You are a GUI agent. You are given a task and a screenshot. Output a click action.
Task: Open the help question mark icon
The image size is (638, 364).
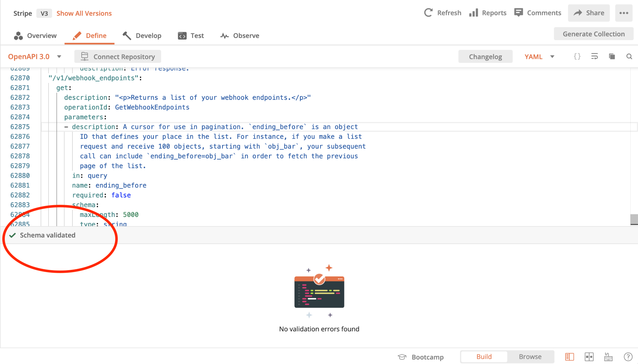(x=628, y=357)
